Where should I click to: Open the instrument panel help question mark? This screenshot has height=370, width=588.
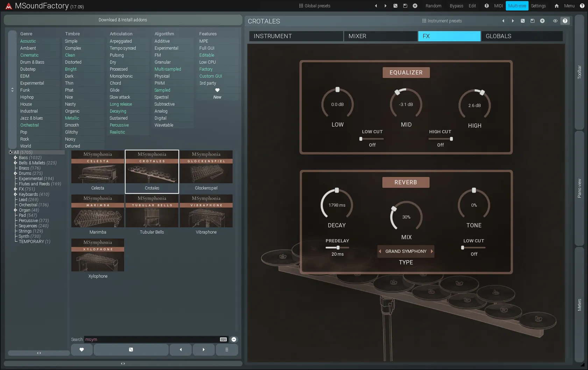point(565,21)
